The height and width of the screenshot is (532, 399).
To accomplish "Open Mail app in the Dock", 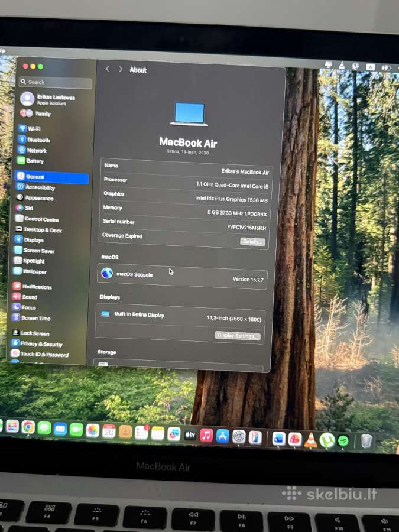I will 60,429.
